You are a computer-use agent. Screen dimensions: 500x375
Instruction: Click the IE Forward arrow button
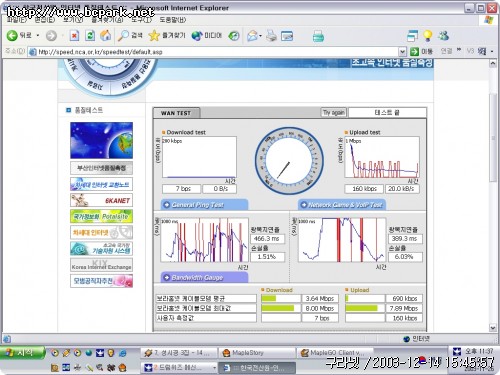click(51, 36)
